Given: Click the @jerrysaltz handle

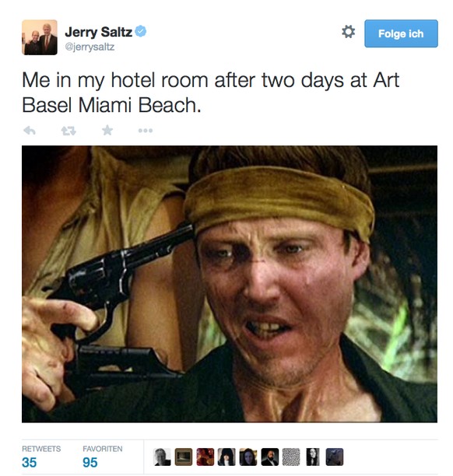Looking at the screenshot, I should [90, 47].
